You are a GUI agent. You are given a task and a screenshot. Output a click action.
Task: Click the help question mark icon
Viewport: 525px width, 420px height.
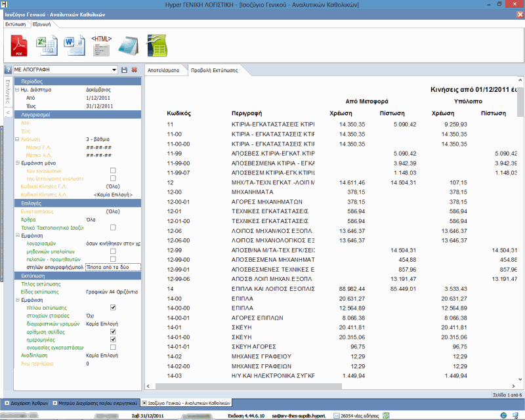coord(8,69)
